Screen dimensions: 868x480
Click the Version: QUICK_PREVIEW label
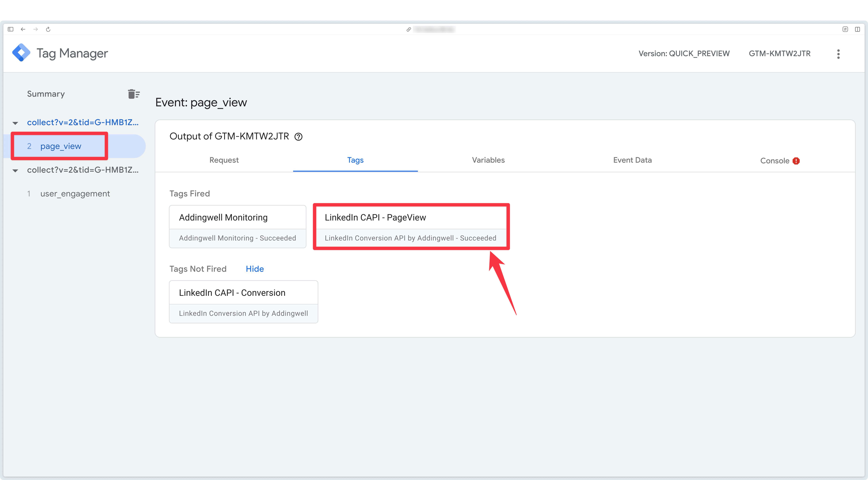tap(684, 54)
